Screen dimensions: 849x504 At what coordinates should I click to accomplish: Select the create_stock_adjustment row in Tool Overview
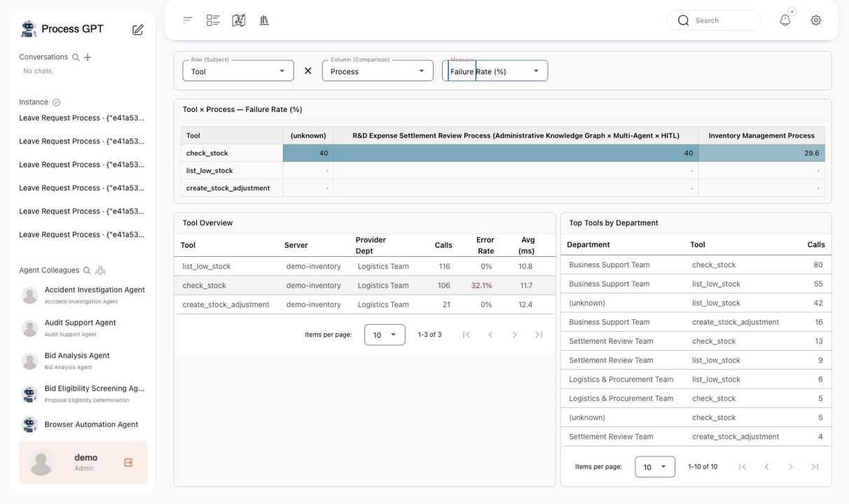(x=364, y=304)
